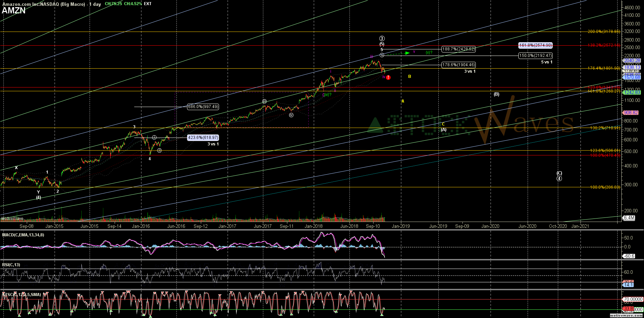Select the Jan-2021 date on time axis
This screenshot has width=644, height=318.
580,226
